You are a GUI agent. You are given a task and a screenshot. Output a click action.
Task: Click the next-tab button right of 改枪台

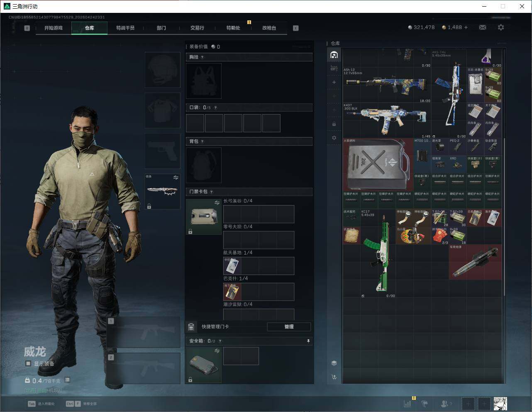coord(296,28)
